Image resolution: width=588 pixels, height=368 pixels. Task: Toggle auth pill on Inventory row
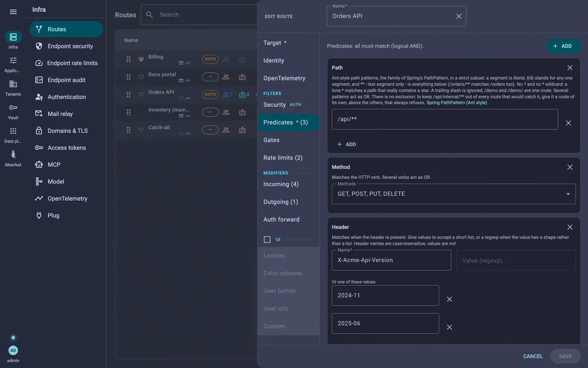click(210, 112)
